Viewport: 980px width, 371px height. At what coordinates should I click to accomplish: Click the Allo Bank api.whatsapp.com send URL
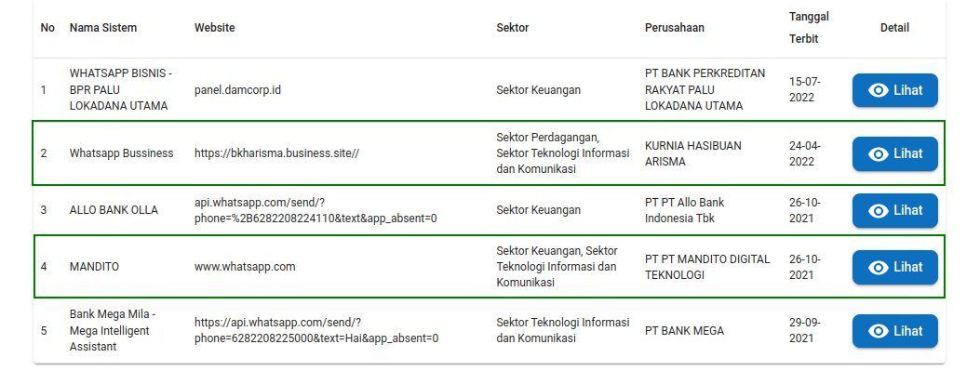315,210
